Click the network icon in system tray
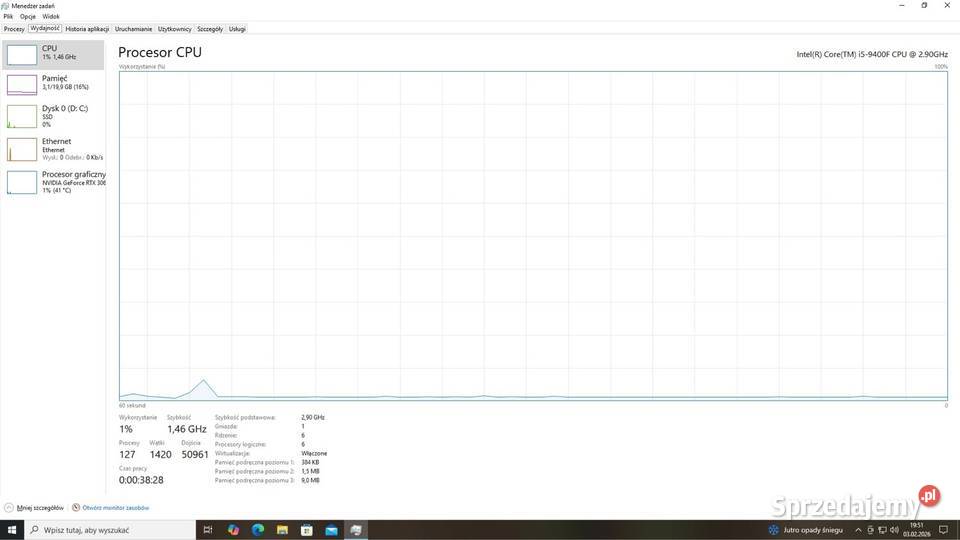960x540 pixels. tap(882, 530)
